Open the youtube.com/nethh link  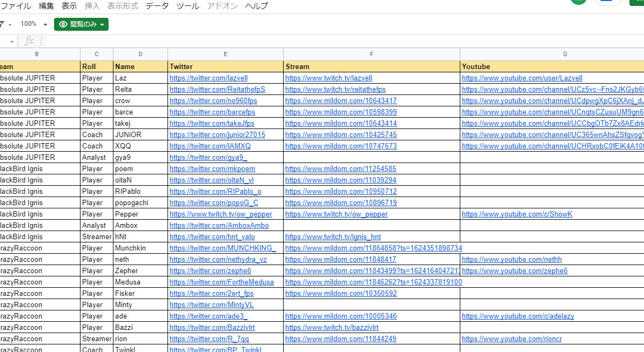coord(512,259)
